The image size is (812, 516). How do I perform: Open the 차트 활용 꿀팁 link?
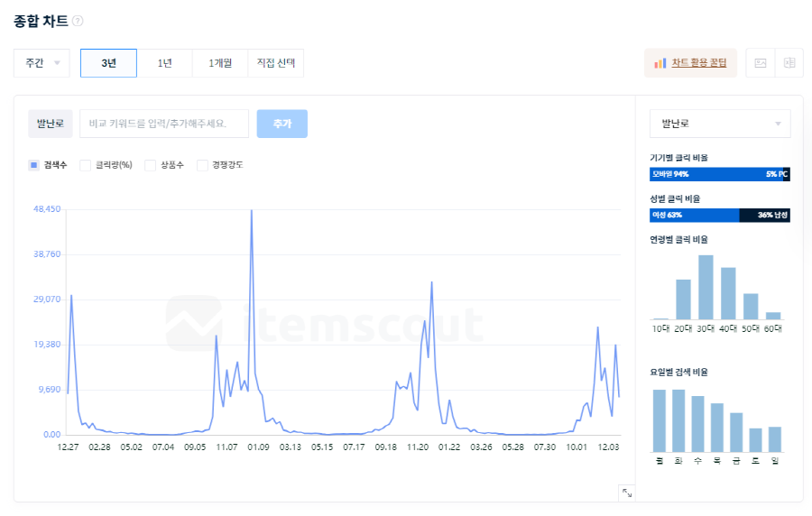[699, 63]
